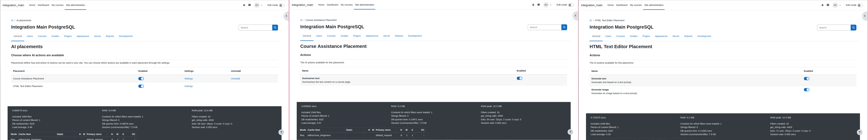Viewport: 868px width, 140px height.
Task: Toggle Edit mode on Course Assistance Placement page
Action: 571,5
